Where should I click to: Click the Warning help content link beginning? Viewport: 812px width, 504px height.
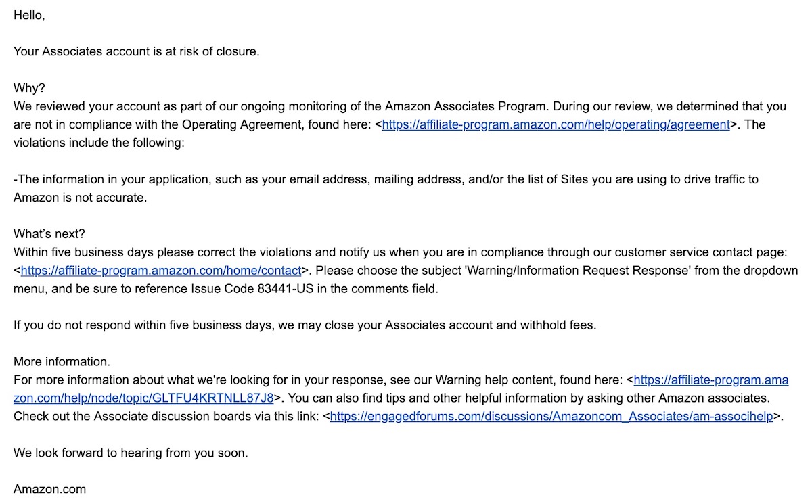tap(710, 380)
